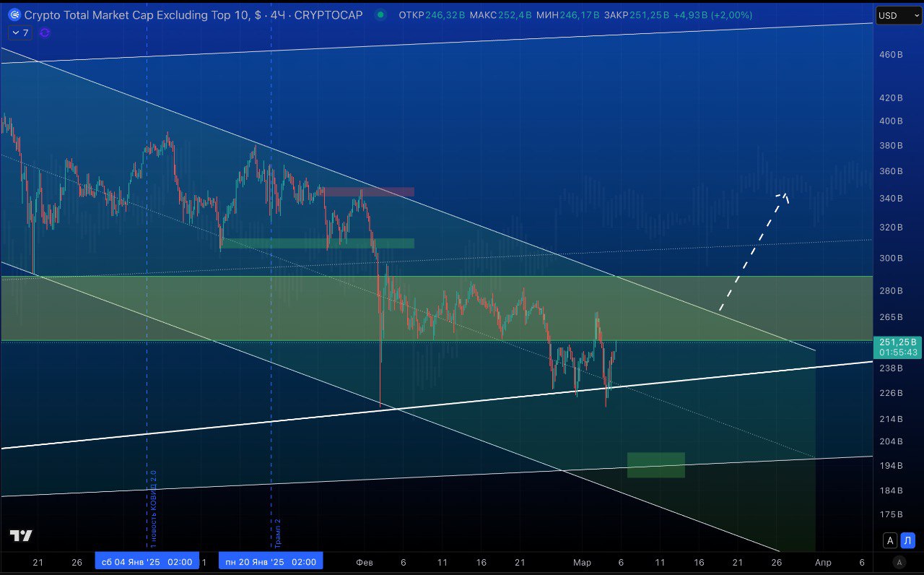Image resolution: width=924 pixels, height=575 pixels.
Task: Click the 194 B price scale label
Action: tap(890, 466)
